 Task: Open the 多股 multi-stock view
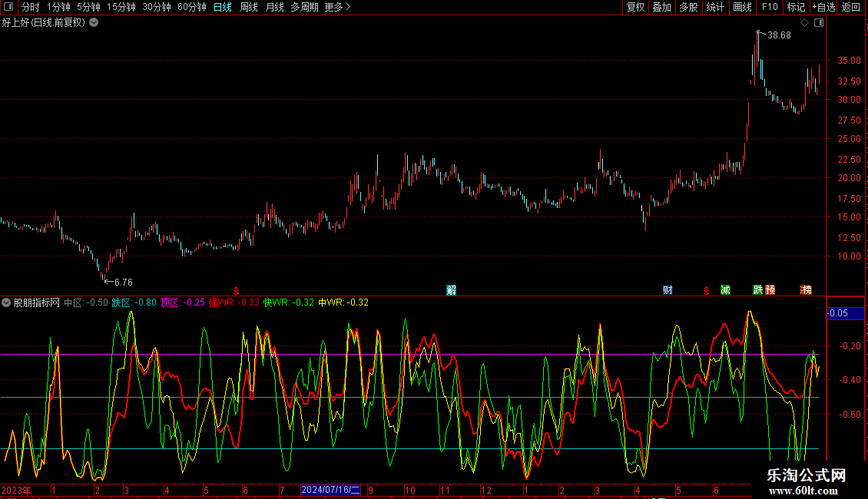click(x=688, y=7)
